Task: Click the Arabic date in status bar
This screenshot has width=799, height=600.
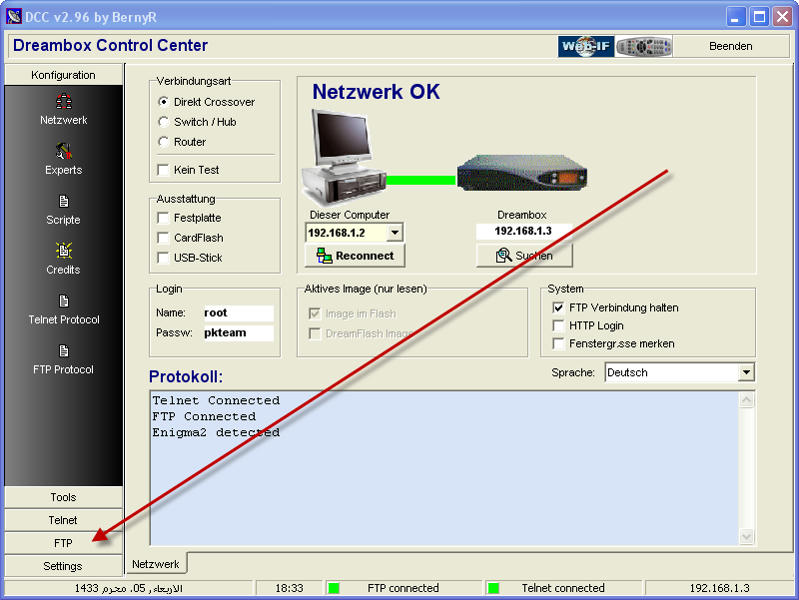Action: click(x=128, y=588)
